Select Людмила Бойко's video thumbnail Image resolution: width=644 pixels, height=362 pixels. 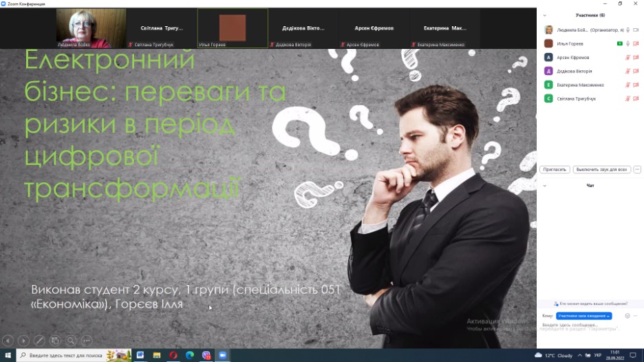(92, 28)
